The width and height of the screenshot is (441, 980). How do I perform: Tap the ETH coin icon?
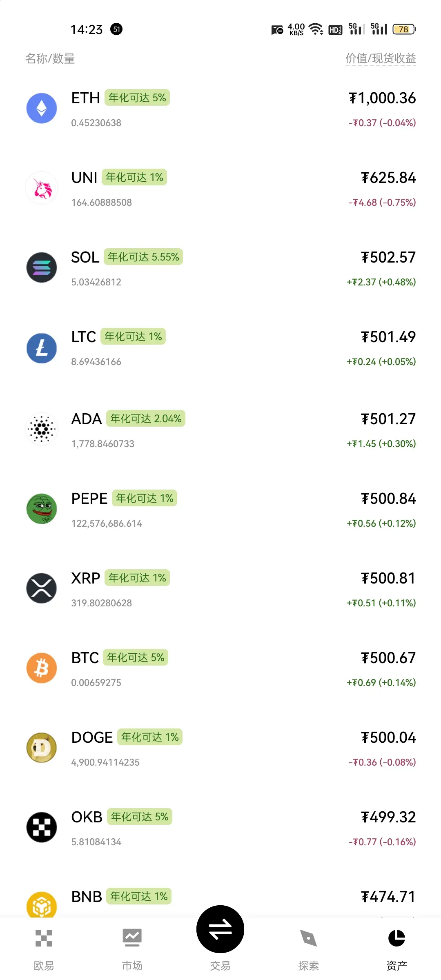point(42,108)
